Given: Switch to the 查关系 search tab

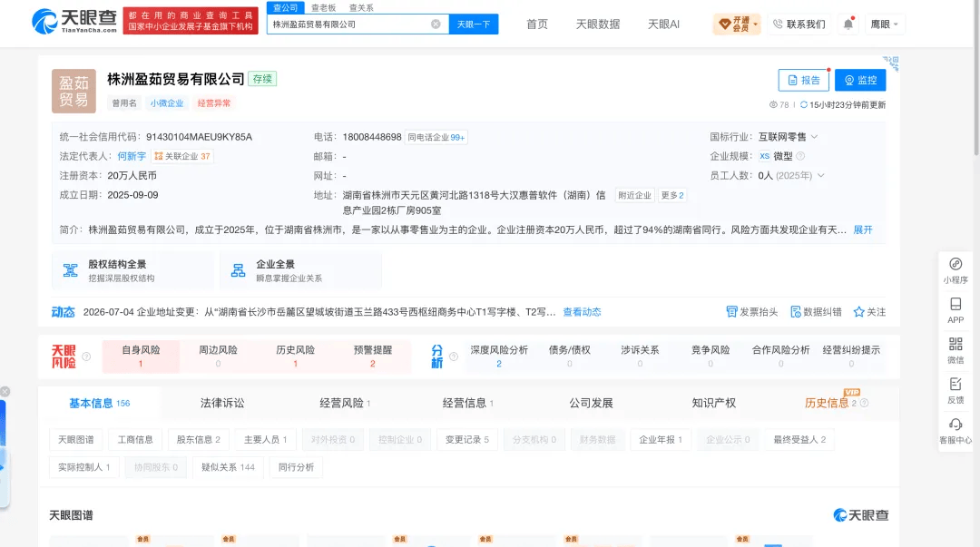Looking at the screenshot, I should (361, 7).
